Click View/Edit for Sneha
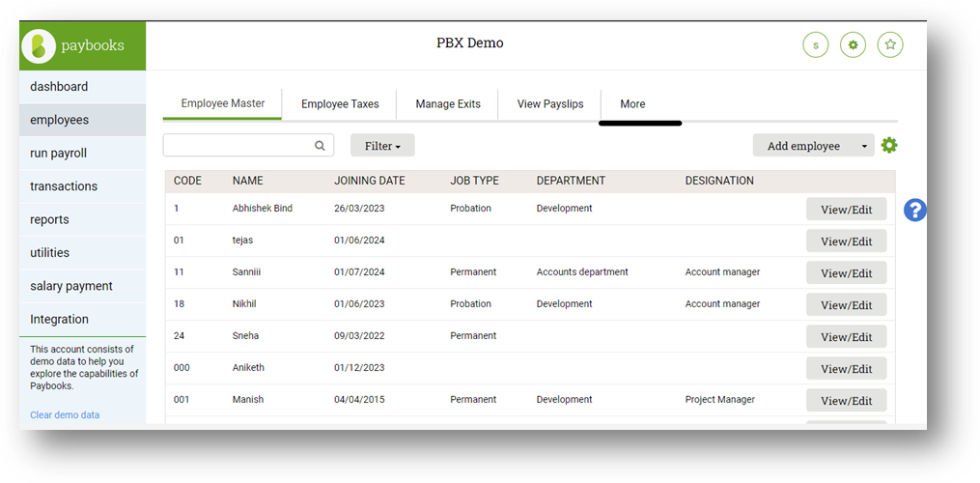980x483 pixels. [846, 337]
